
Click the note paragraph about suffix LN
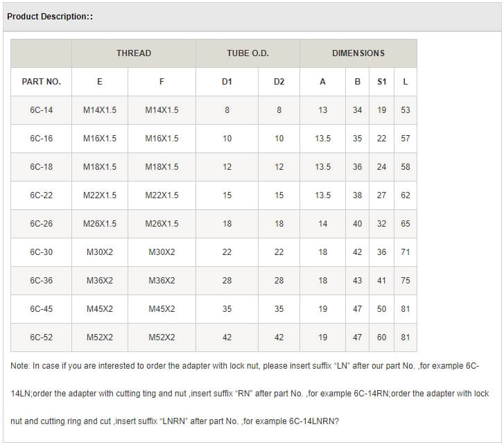pyautogui.click(x=250, y=393)
